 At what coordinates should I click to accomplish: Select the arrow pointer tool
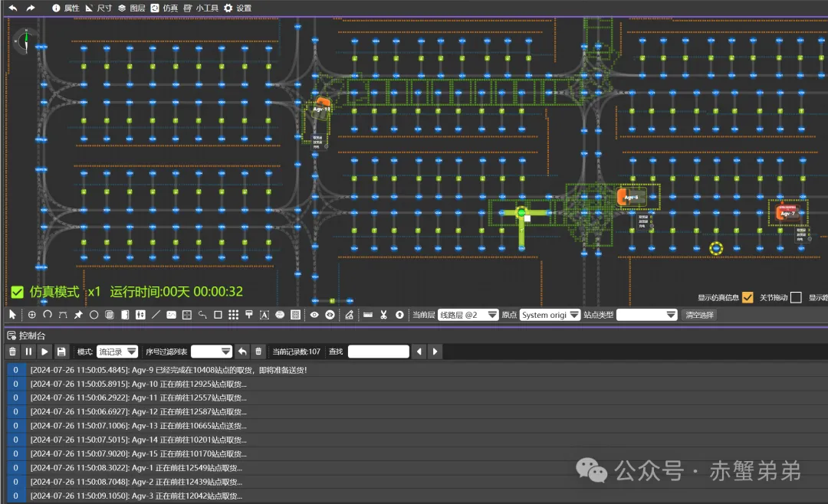(x=12, y=315)
